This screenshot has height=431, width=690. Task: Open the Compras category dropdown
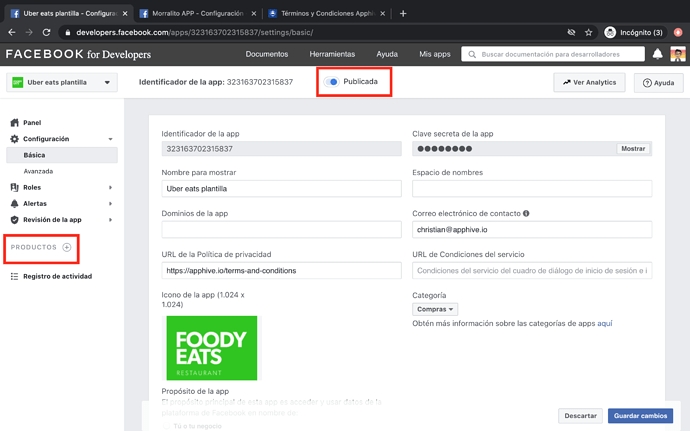(435, 310)
